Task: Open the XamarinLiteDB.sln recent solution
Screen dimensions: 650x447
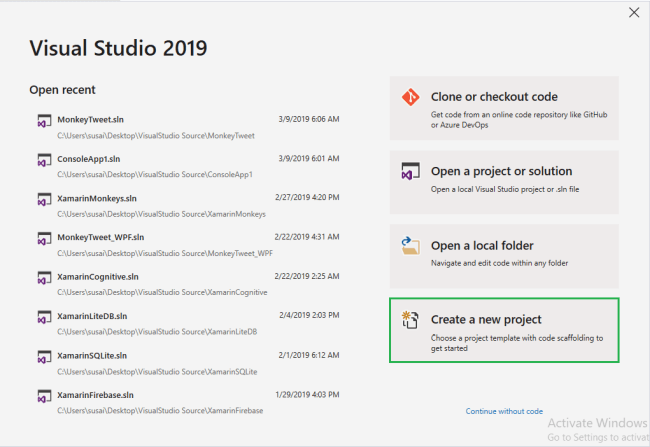Action: click(x=92, y=316)
